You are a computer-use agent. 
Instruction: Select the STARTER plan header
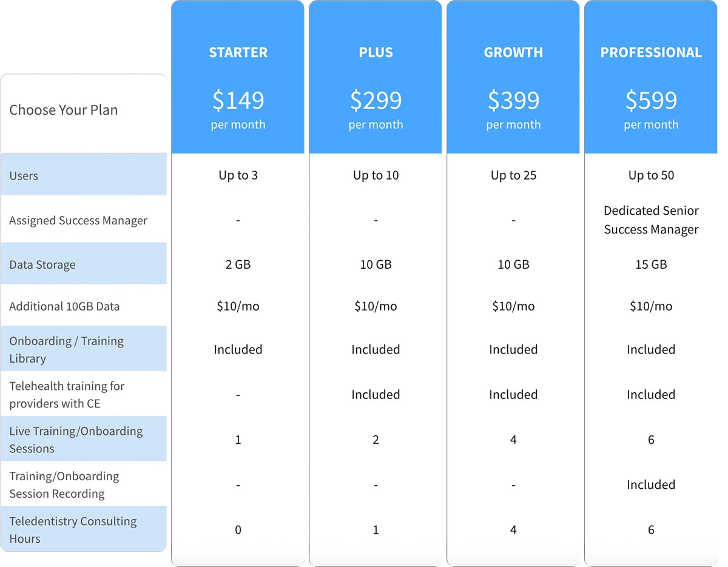238,52
